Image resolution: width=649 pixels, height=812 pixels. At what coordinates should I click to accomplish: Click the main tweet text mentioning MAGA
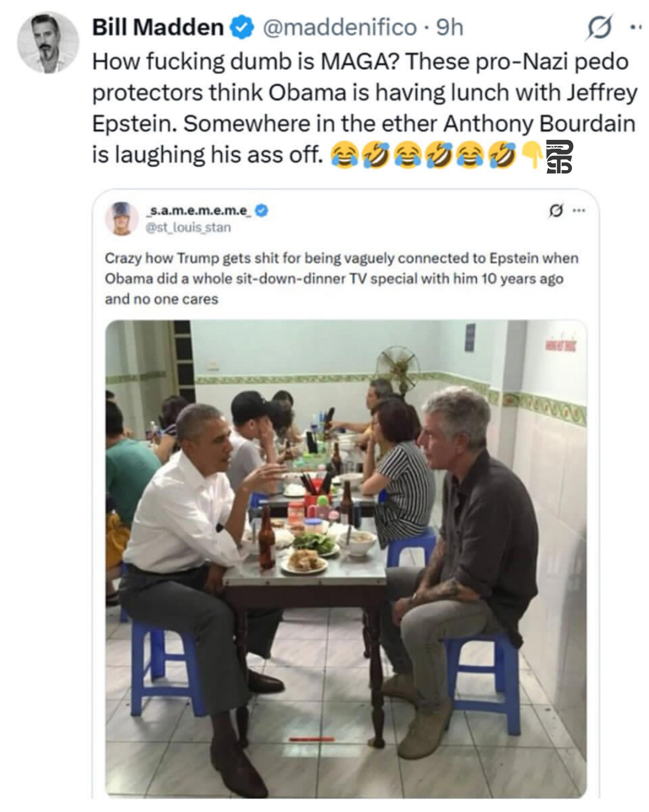click(365, 108)
